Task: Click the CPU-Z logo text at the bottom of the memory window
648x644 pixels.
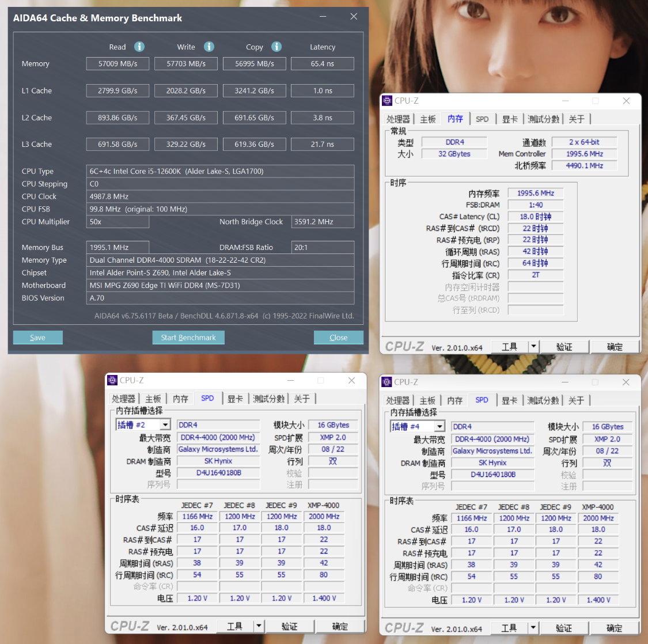Action: [405, 346]
